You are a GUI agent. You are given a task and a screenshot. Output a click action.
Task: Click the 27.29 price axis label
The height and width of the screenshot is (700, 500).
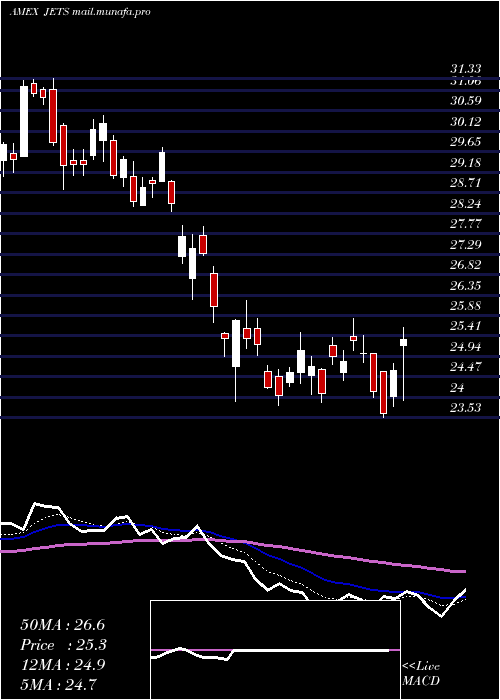point(465,244)
